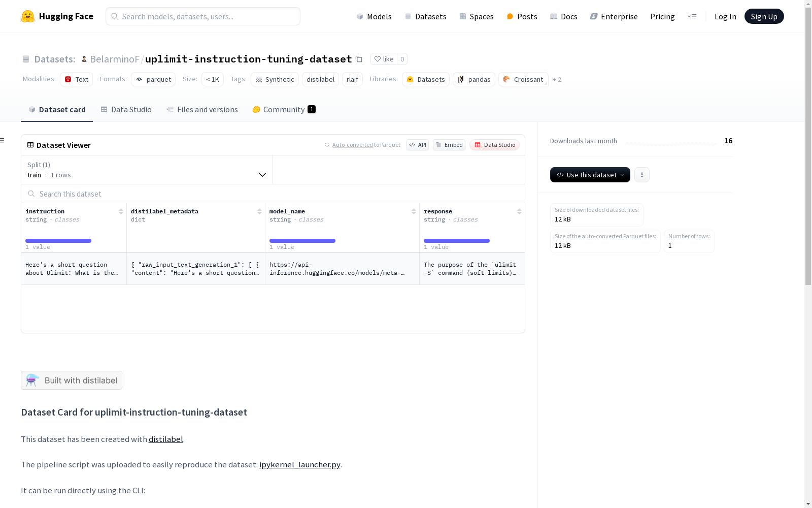Sort the model_name column
This screenshot has width=812, height=508.
[x=414, y=211]
